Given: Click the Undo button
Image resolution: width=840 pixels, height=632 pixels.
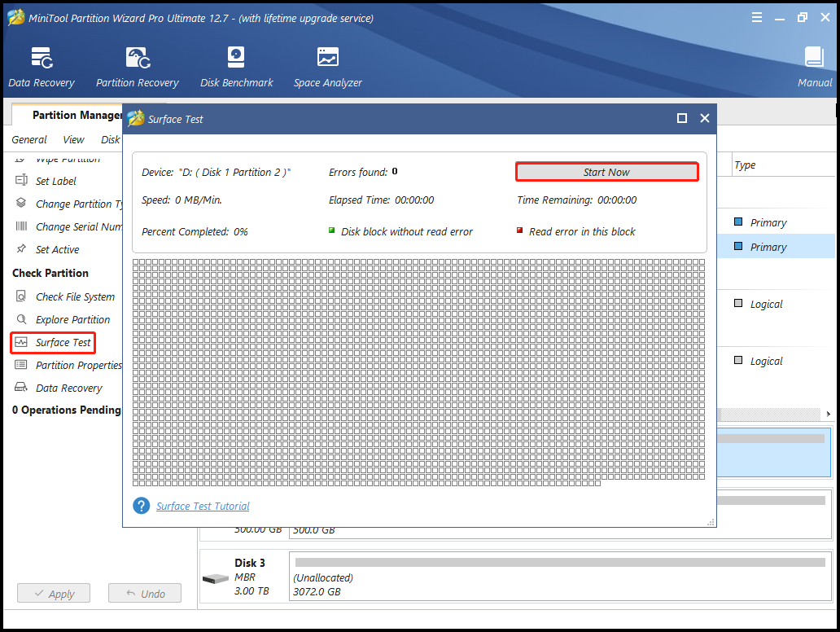Looking at the screenshot, I should (x=145, y=594).
